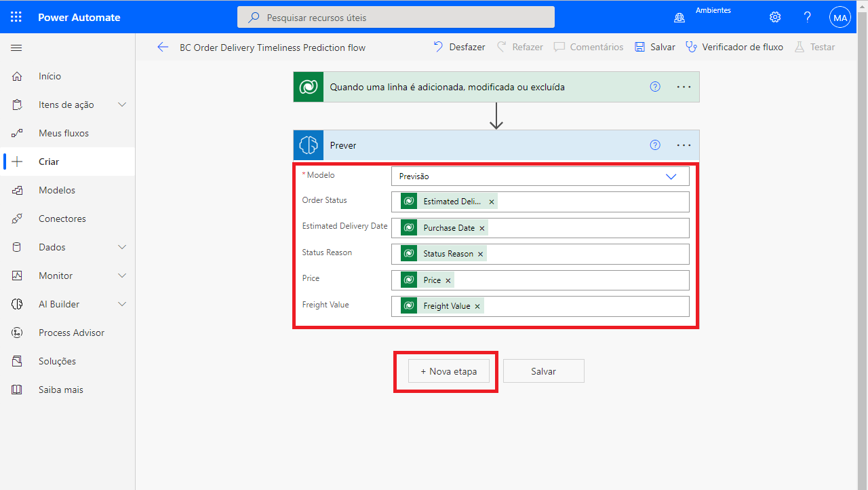
Task: Remove the Estimated Deli... token
Action: click(492, 202)
